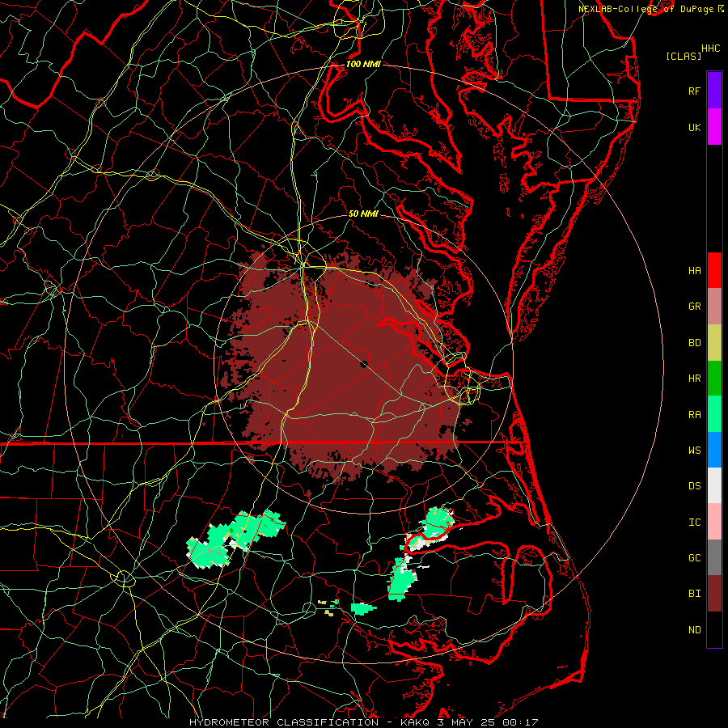
Task: Click the IC legend label
Action: click(694, 523)
